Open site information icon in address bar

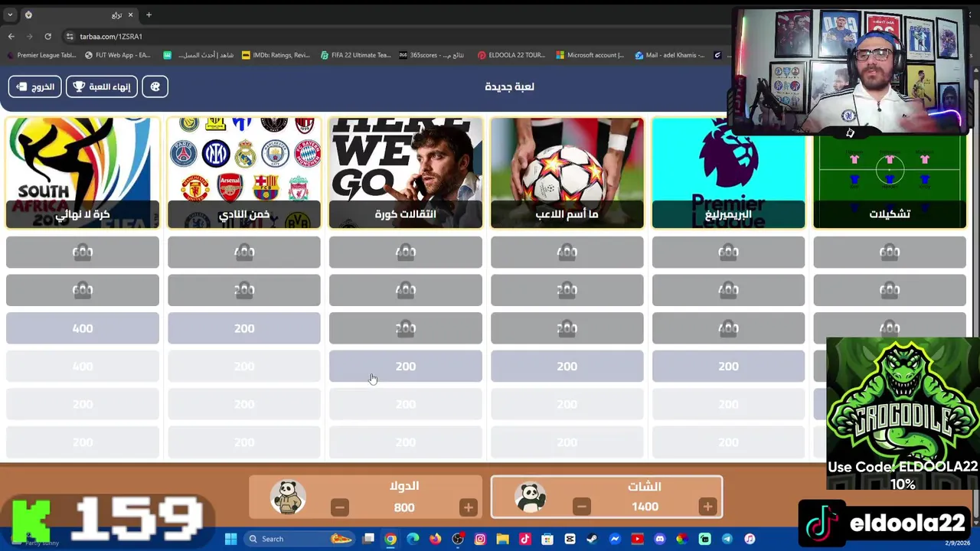(70, 36)
